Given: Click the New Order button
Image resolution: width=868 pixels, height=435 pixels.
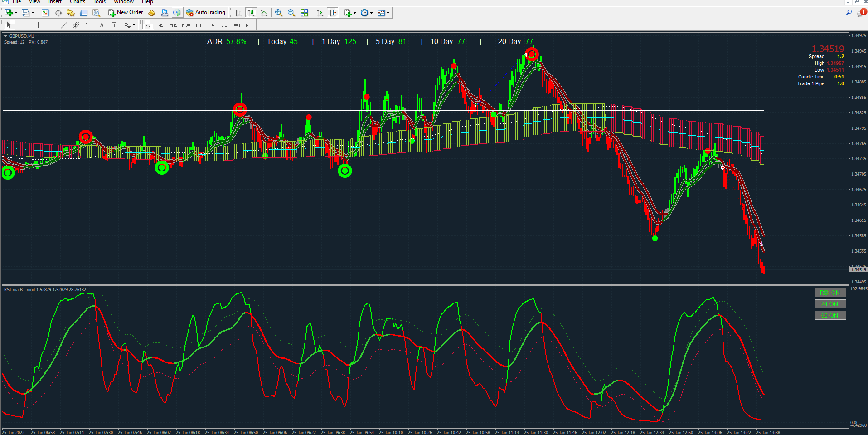Looking at the screenshot, I should tap(126, 13).
